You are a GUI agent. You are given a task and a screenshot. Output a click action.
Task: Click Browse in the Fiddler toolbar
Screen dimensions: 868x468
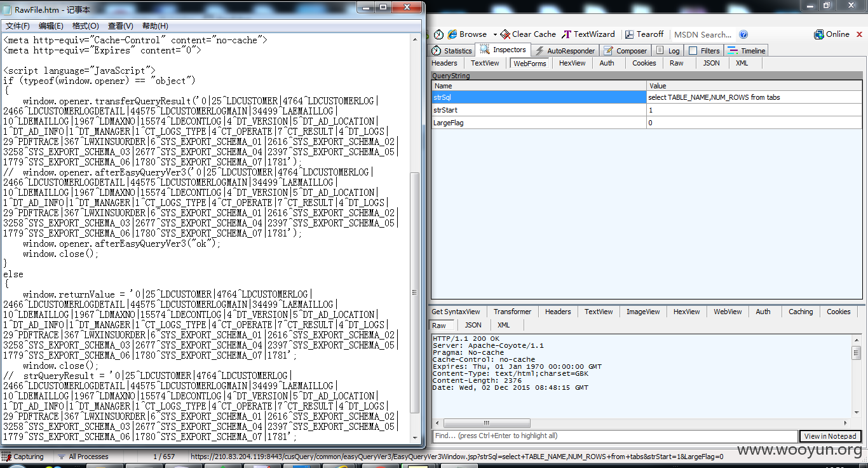click(x=468, y=34)
